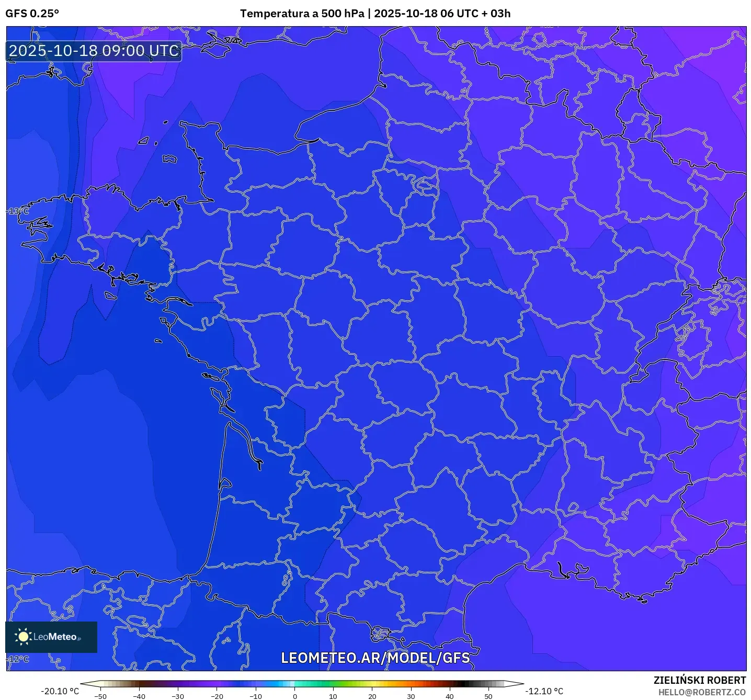Click the -12°C contour label
Screen dimensions: 751x700
click(19, 659)
